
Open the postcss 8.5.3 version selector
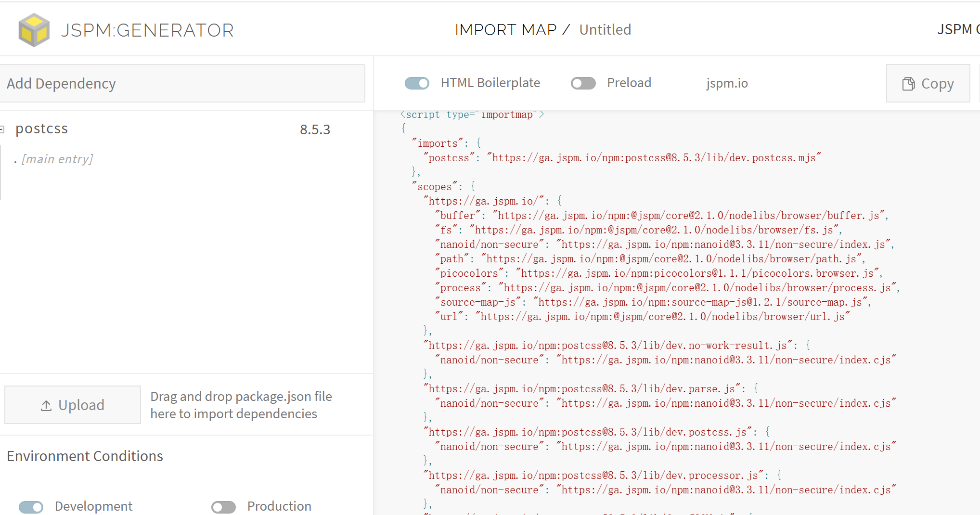pyautogui.click(x=315, y=129)
